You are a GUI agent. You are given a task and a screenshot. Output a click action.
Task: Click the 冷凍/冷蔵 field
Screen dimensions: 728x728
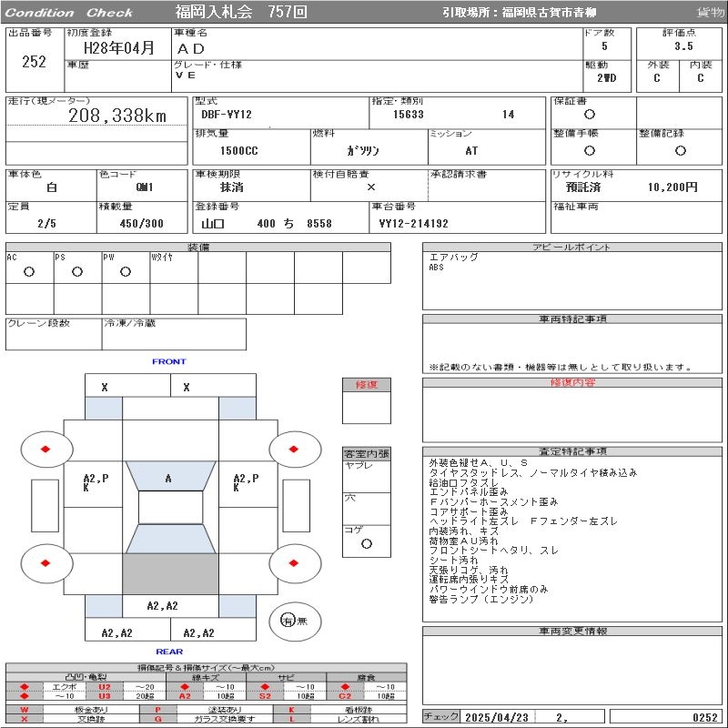point(174,334)
